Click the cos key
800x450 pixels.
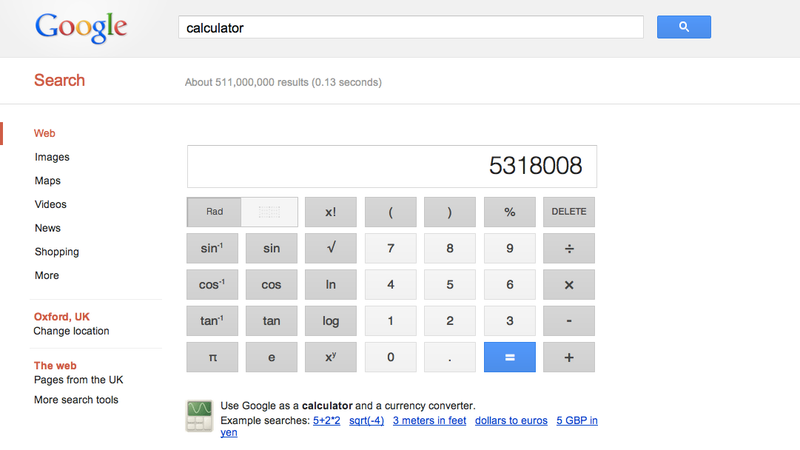point(271,285)
